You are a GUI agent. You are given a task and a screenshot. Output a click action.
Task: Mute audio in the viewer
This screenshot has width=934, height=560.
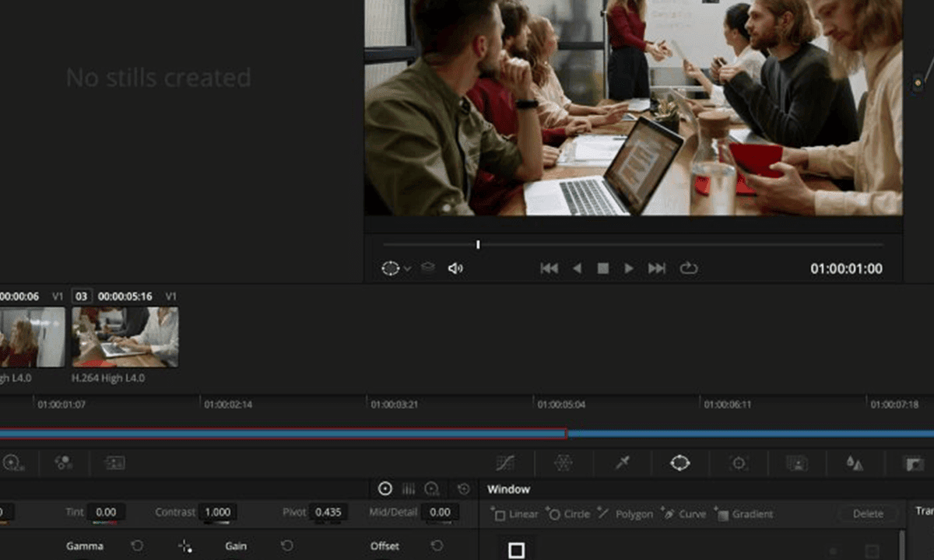tap(456, 268)
